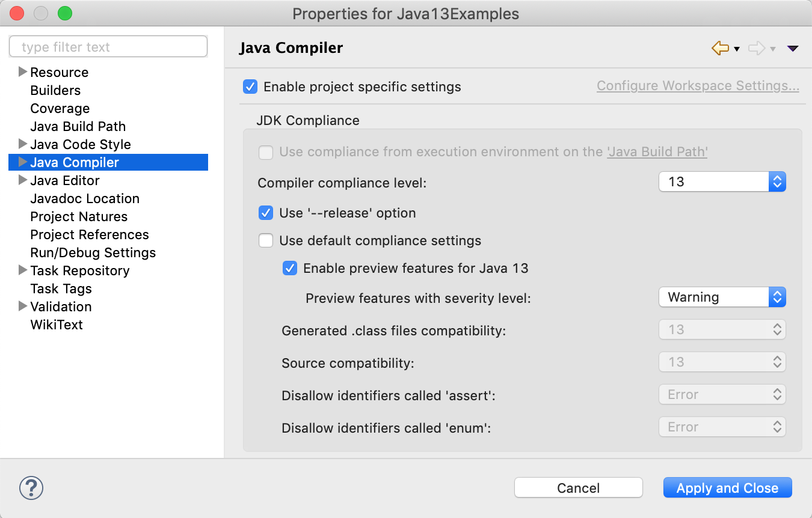Click the back navigation arrow icon
Screen dimensions: 812x518
coord(720,48)
